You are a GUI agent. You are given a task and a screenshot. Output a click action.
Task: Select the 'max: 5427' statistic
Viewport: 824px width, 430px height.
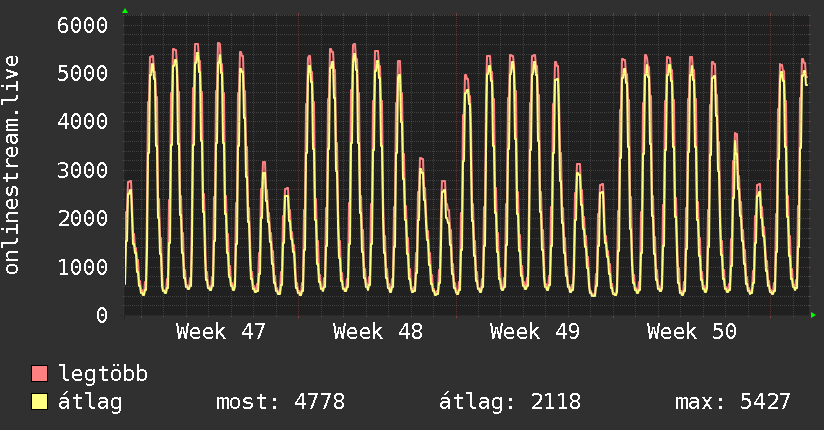click(x=732, y=403)
